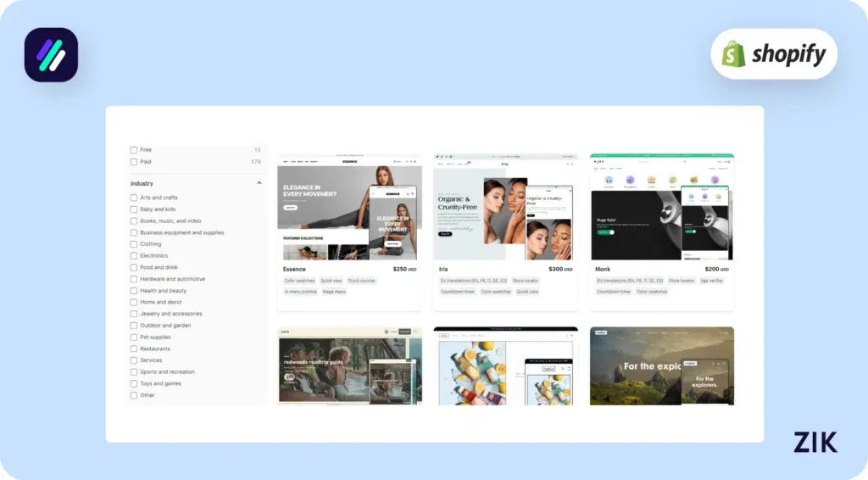Check Health and beauty filter
The width and height of the screenshot is (868, 480).
(x=133, y=291)
